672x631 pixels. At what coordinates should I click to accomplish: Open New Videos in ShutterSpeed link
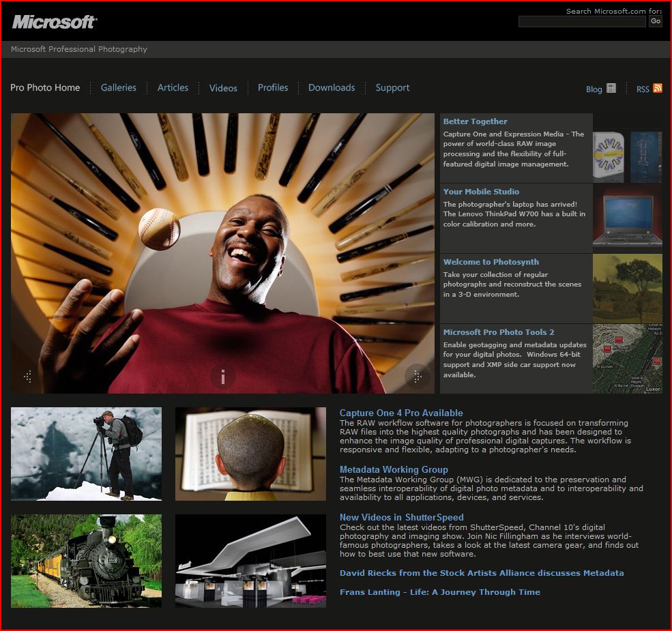(402, 517)
